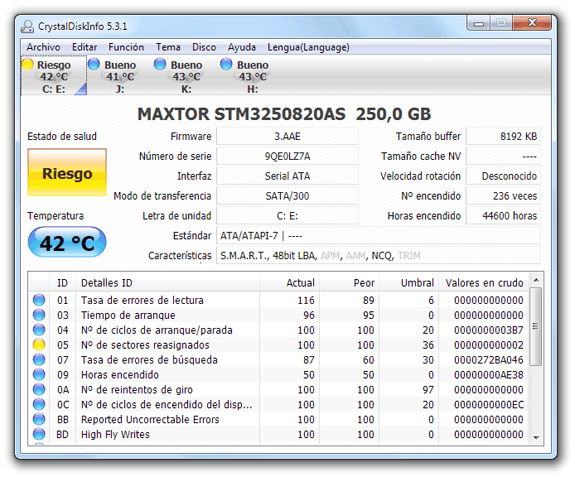The width and height of the screenshot is (575, 477).
Task: Click the buffer size field 8192 KB
Action: pyautogui.click(x=503, y=136)
